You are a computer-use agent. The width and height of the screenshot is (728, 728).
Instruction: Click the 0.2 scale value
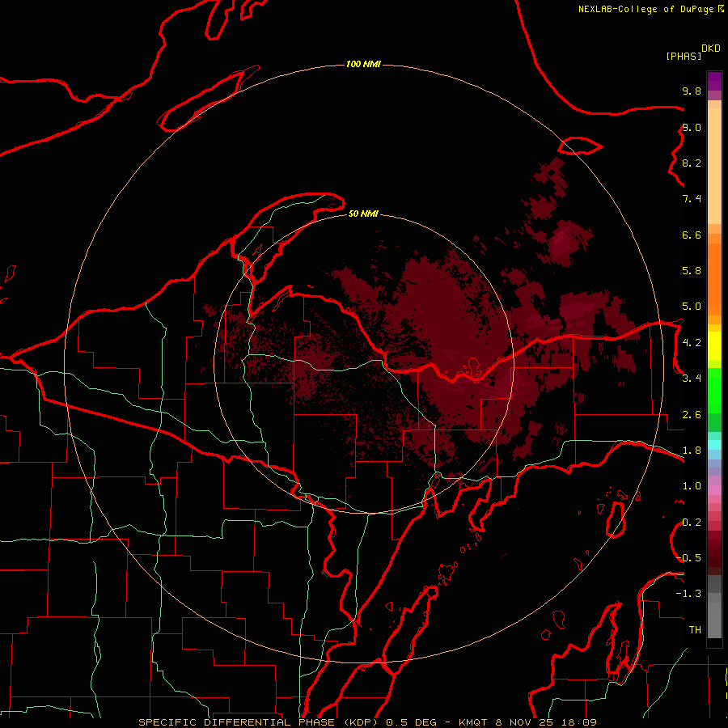tap(692, 523)
